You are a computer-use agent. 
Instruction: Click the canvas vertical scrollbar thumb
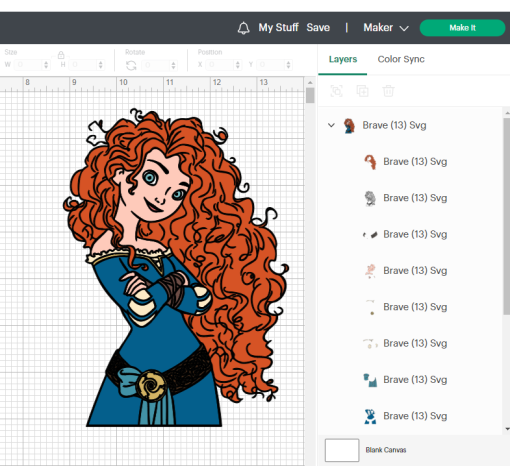[x=310, y=96]
